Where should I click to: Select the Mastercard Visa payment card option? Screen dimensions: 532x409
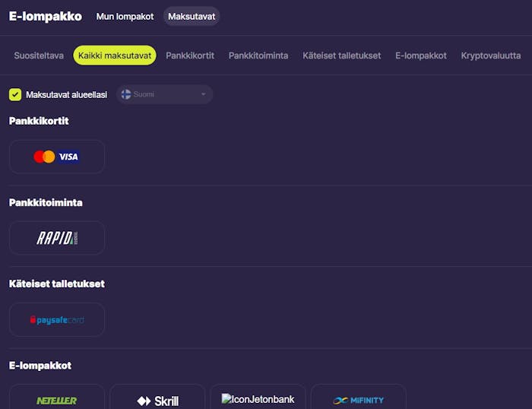(57, 157)
